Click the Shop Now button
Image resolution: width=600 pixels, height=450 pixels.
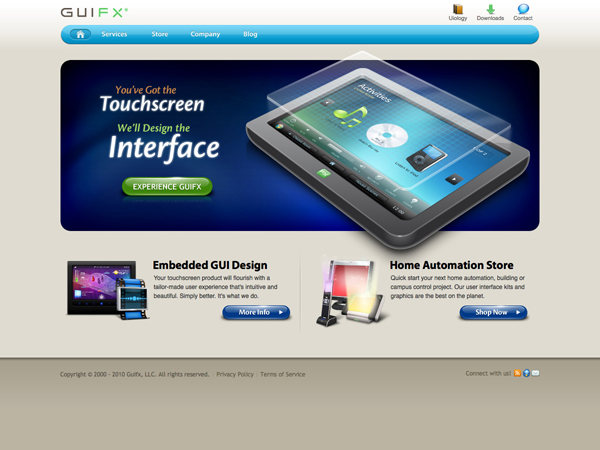(493, 312)
